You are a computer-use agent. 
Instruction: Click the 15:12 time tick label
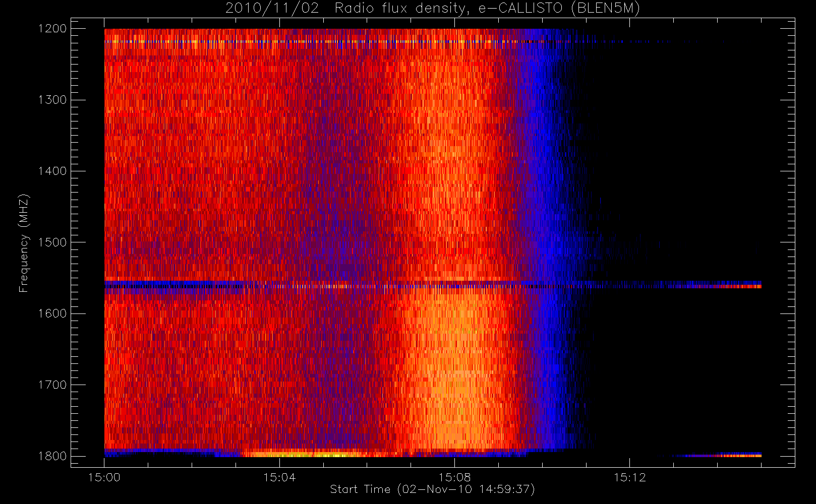point(629,477)
